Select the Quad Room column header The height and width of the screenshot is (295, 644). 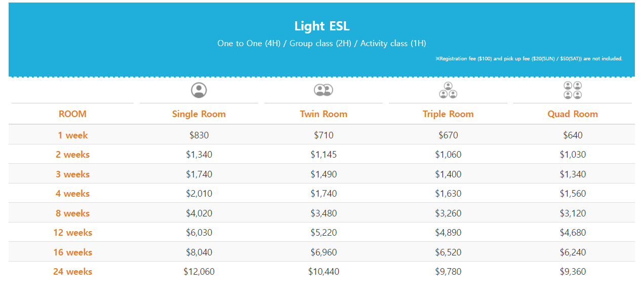(x=573, y=114)
